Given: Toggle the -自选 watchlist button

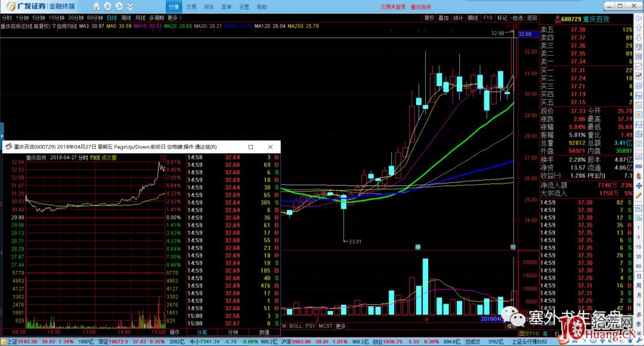Looking at the screenshot, I should tap(517, 18).
